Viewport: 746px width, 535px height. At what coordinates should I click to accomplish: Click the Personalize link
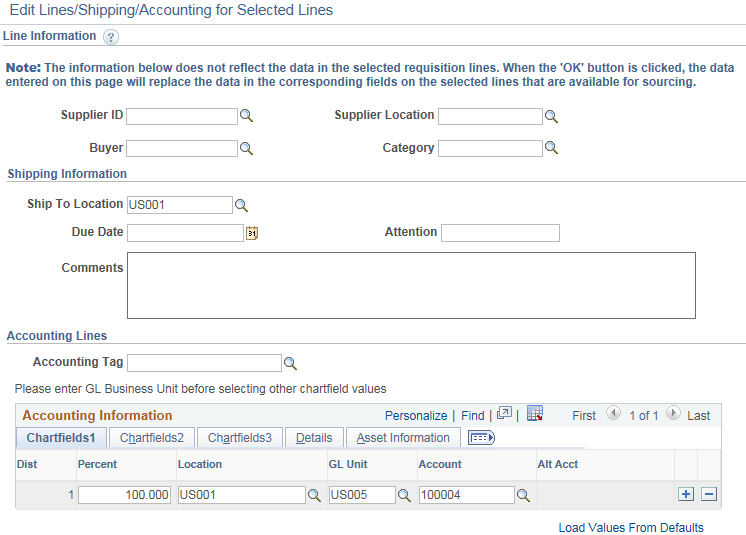[x=416, y=416]
